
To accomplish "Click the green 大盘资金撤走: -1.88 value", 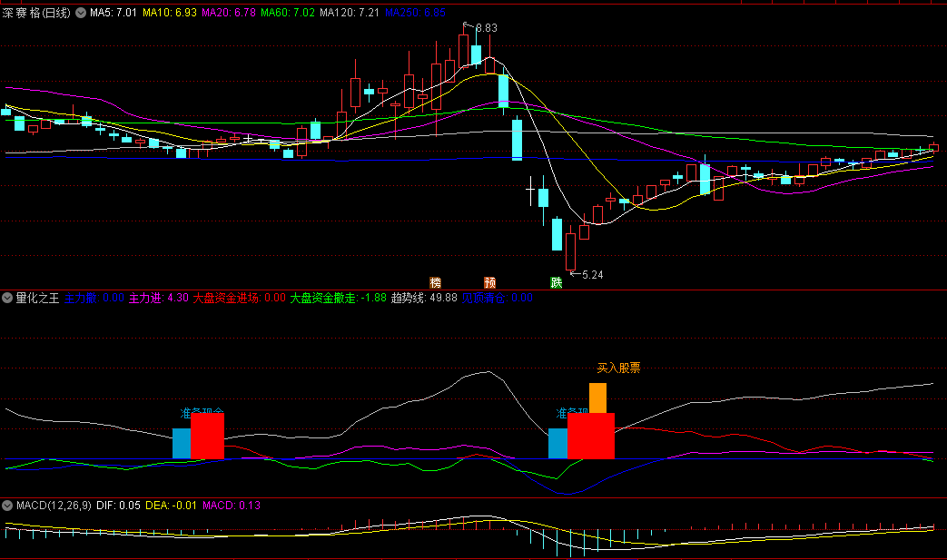I will point(338,298).
